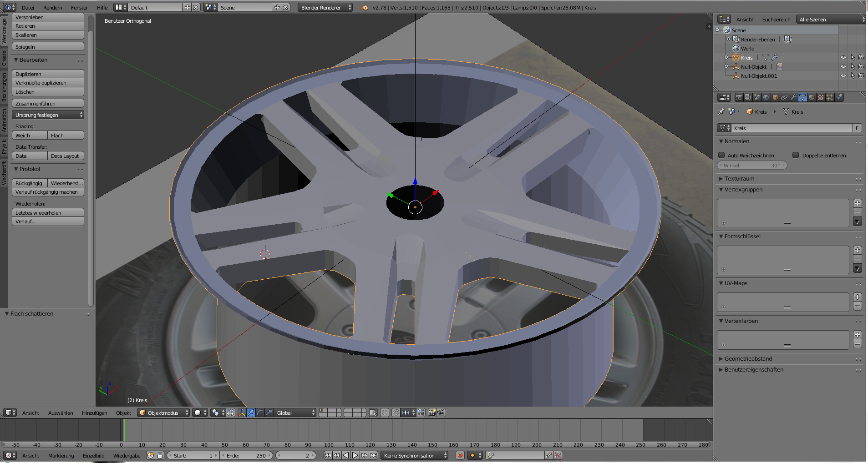Switch to the Material properties tab
The width and height of the screenshot is (868, 463).
coord(812,97)
